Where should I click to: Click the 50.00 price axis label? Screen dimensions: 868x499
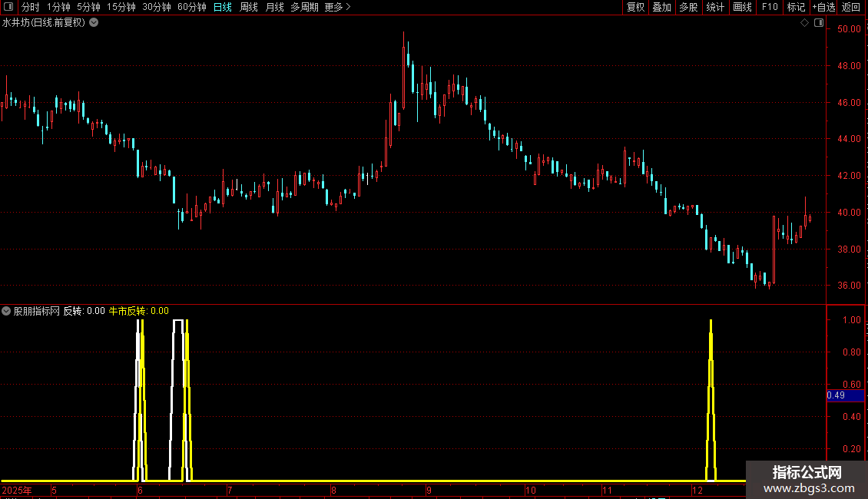click(849, 28)
